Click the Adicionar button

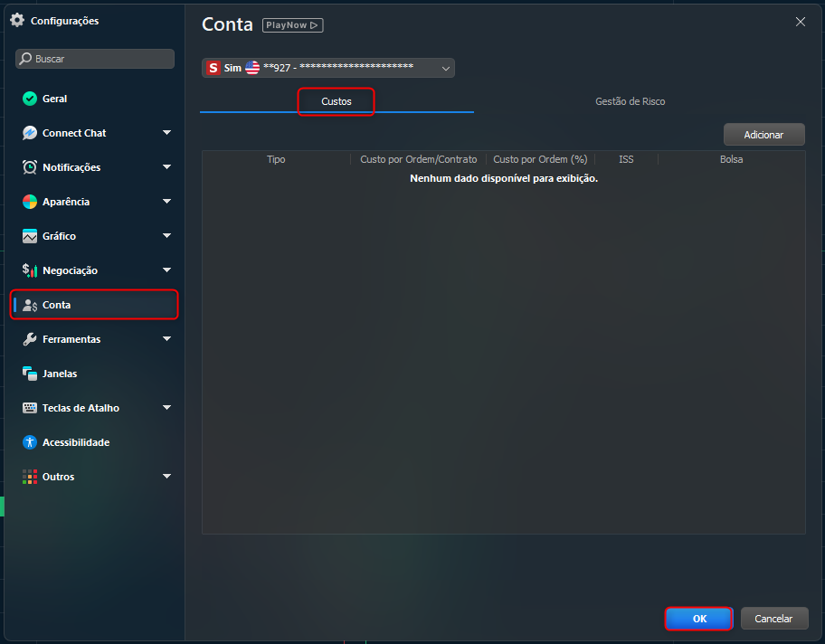764,135
